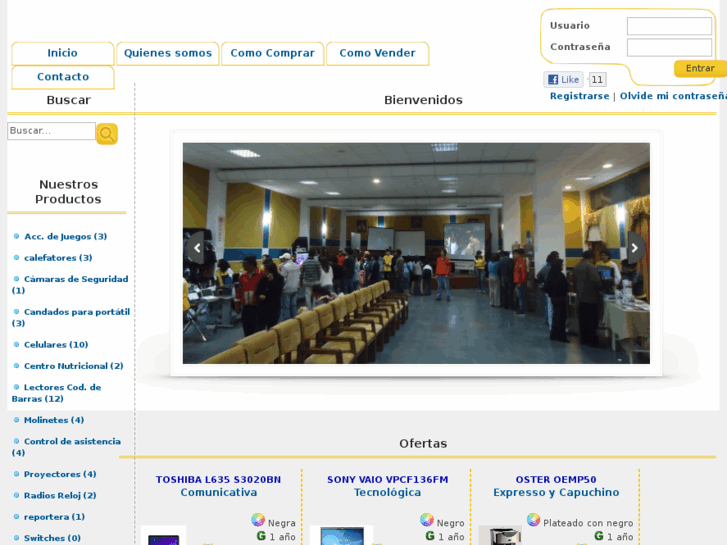This screenshot has width=727, height=545.
Task: Open OSTER OEMP50 offer
Action: pos(556,480)
